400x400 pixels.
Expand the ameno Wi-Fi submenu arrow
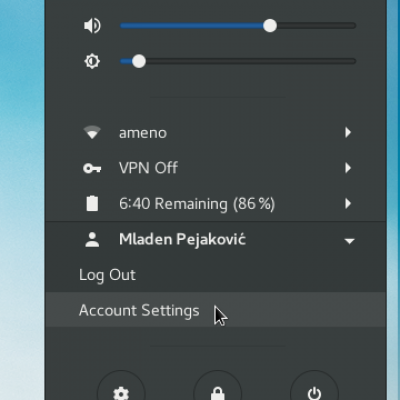348,133
